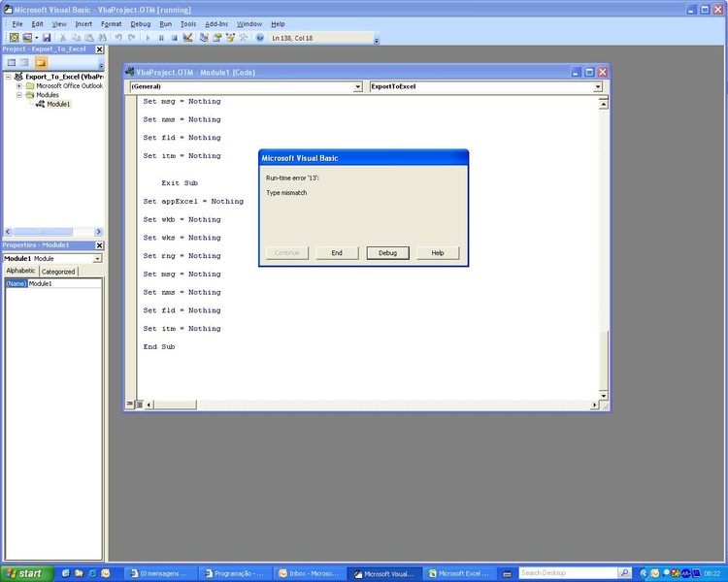This screenshot has width=728, height=582.
Task: Open the Edit menu
Action: [x=37, y=24]
